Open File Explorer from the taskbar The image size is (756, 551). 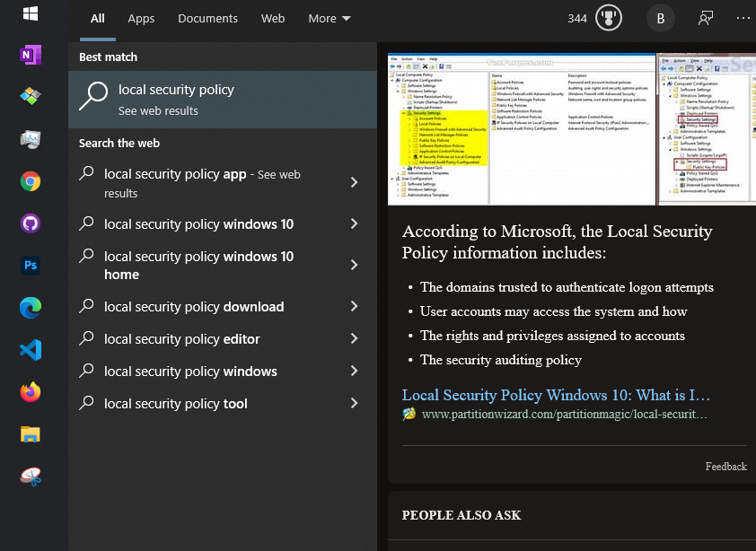[31, 434]
